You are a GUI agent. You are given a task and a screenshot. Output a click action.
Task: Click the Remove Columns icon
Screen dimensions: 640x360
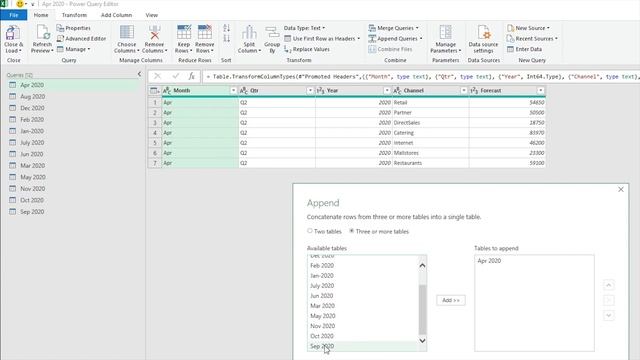154,32
